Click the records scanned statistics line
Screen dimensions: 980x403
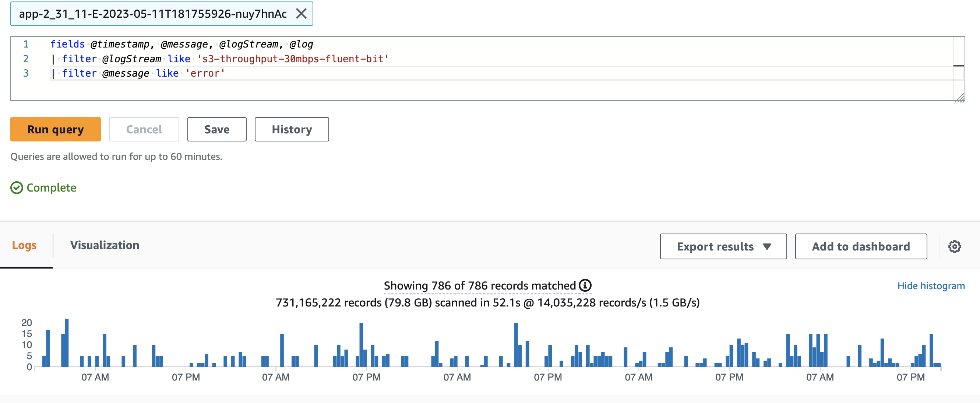pos(488,302)
